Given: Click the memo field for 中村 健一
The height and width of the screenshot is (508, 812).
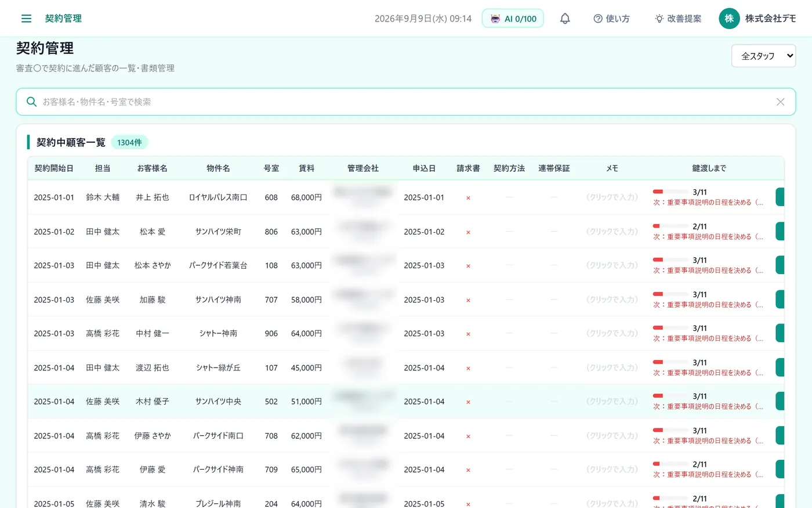Looking at the screenshot, I should click(x=612, y=333).
